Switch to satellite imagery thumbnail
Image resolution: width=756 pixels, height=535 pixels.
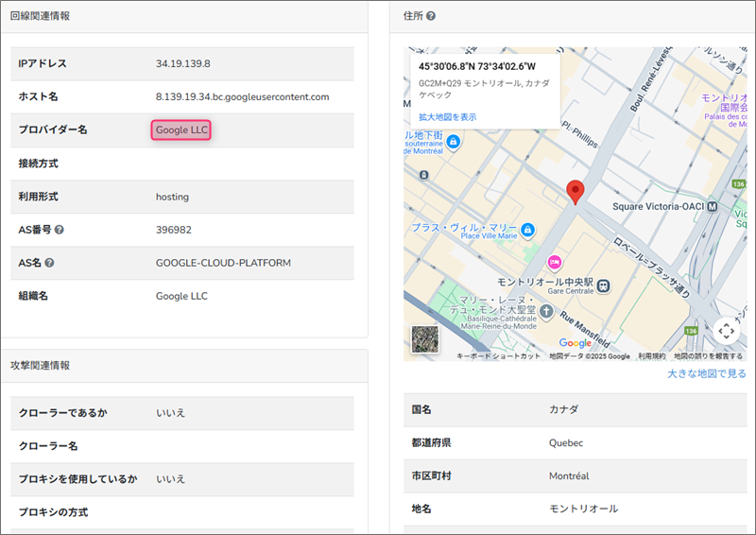point(425,339)
